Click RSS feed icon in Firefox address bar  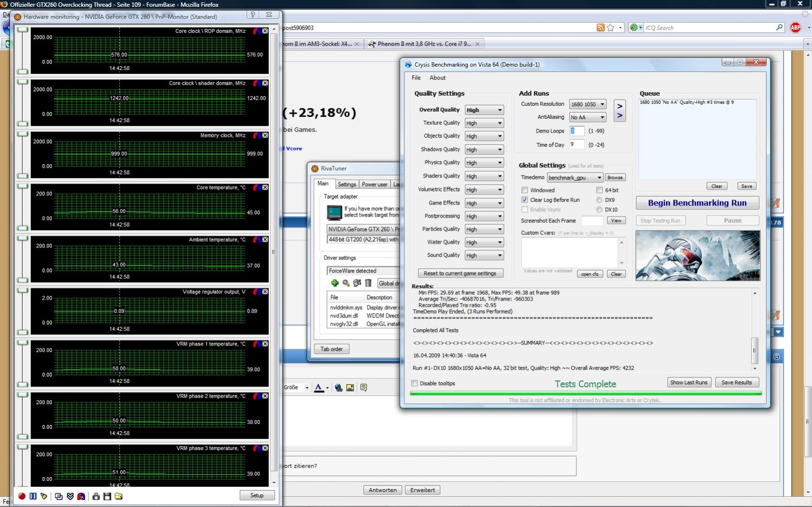(601, 28)
